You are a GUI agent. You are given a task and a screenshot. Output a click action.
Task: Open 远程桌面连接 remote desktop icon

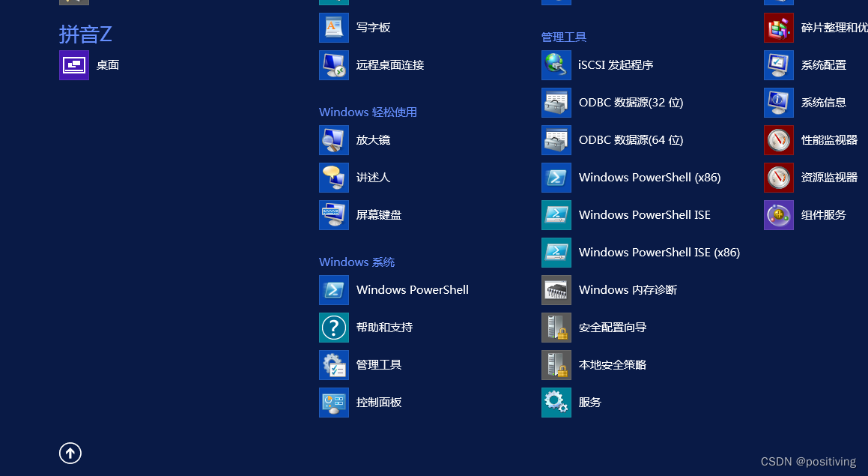coord(334,64)
